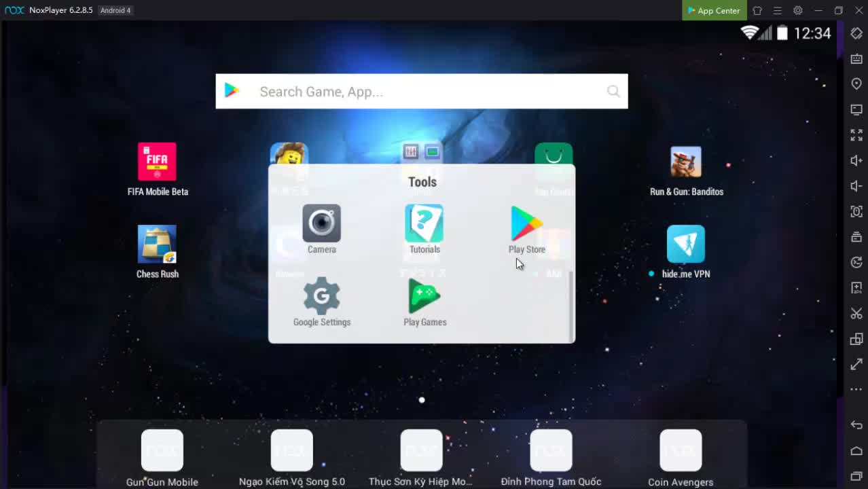Click Android home button in sidebar
This screenshot has height=489, width=868.
coord(856,451)
